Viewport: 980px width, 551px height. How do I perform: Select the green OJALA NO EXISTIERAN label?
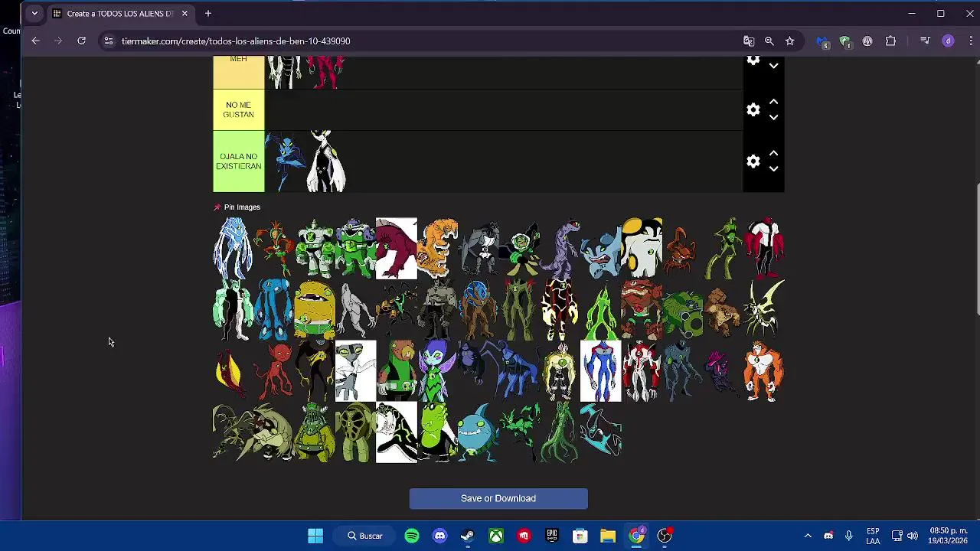pos(238,161)
